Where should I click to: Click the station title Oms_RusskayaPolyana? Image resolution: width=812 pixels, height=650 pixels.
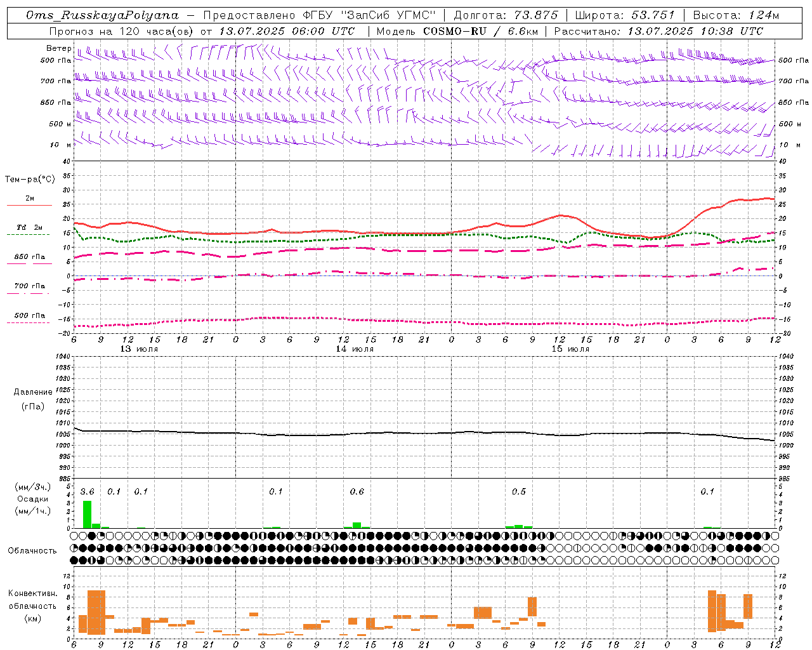(102, 15)
